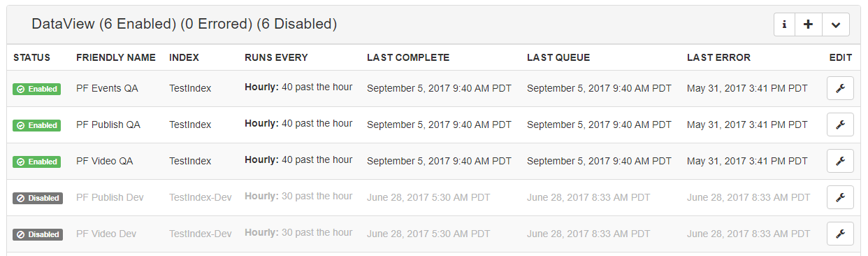Toggle Enabled status badge for PF Publish QA

[x=36, y=125]
